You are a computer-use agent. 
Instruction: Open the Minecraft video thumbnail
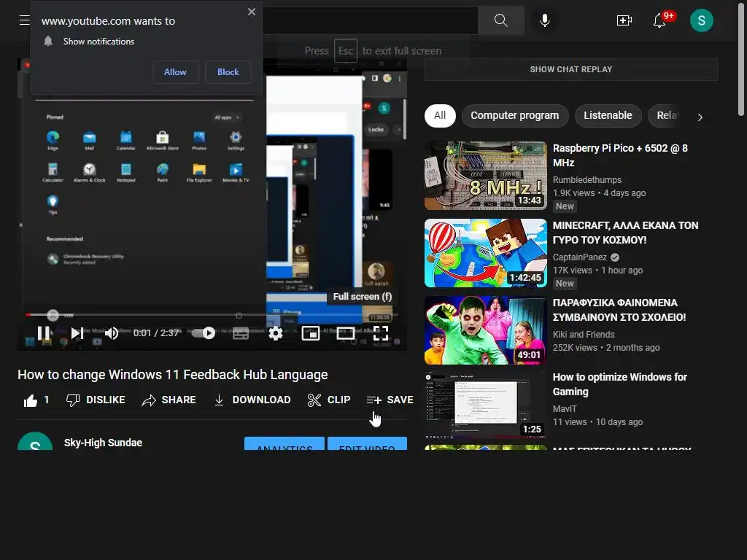click(x=485, y=253)
